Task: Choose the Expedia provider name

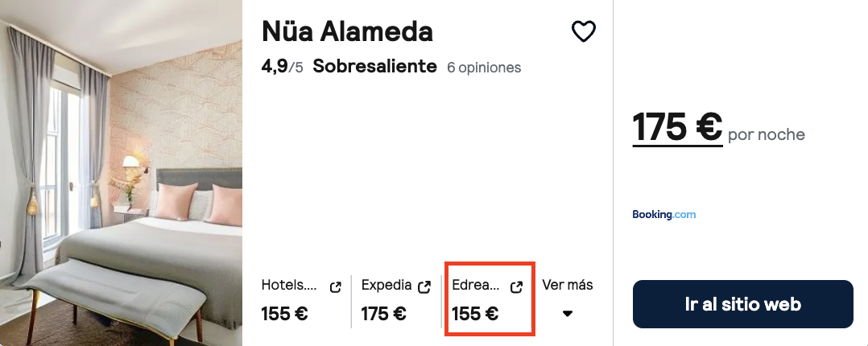Action: (x=386, y=286)
